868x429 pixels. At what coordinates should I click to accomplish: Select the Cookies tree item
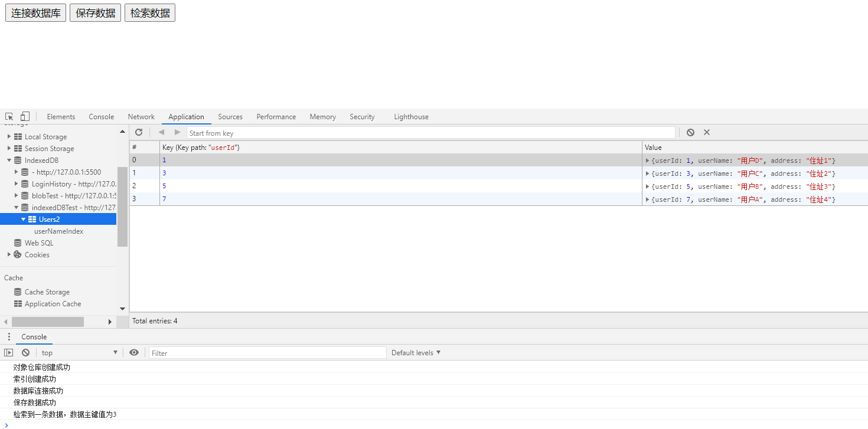(x=37, y=255)
